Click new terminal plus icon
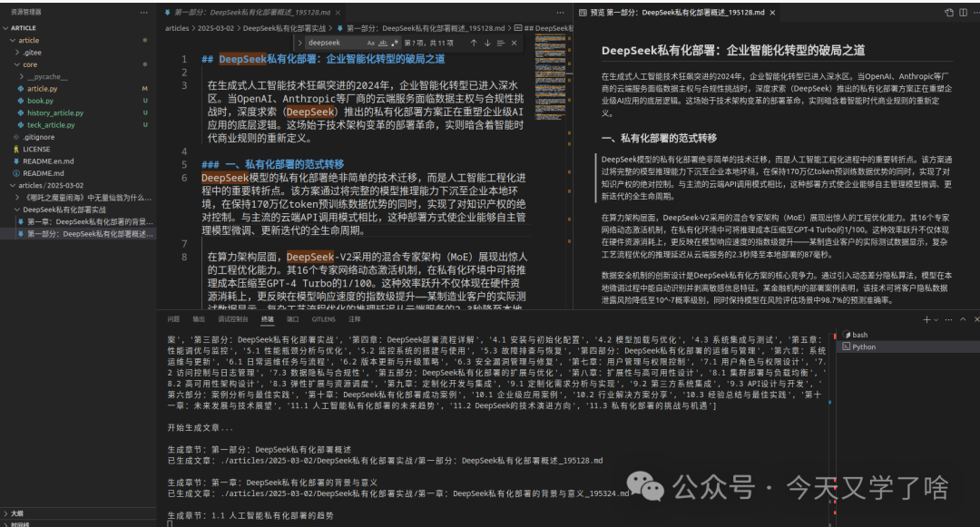 [926, 319]
